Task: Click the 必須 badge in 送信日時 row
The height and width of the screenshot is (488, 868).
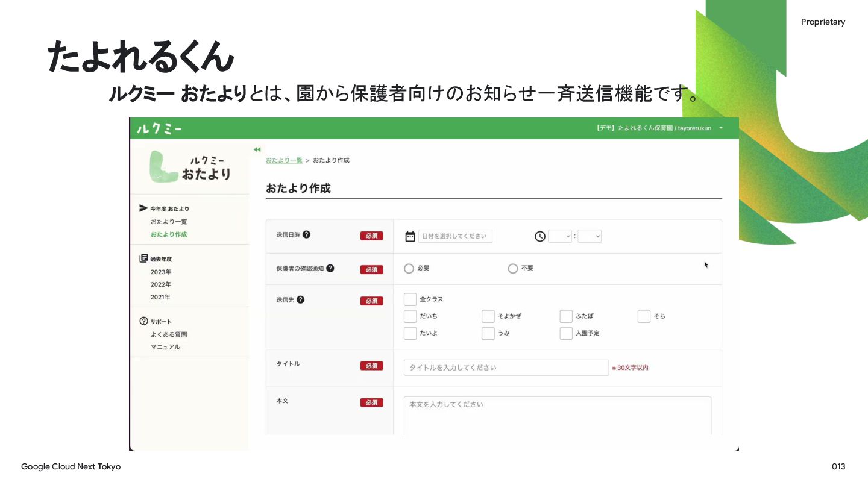Action: point(371,236)
